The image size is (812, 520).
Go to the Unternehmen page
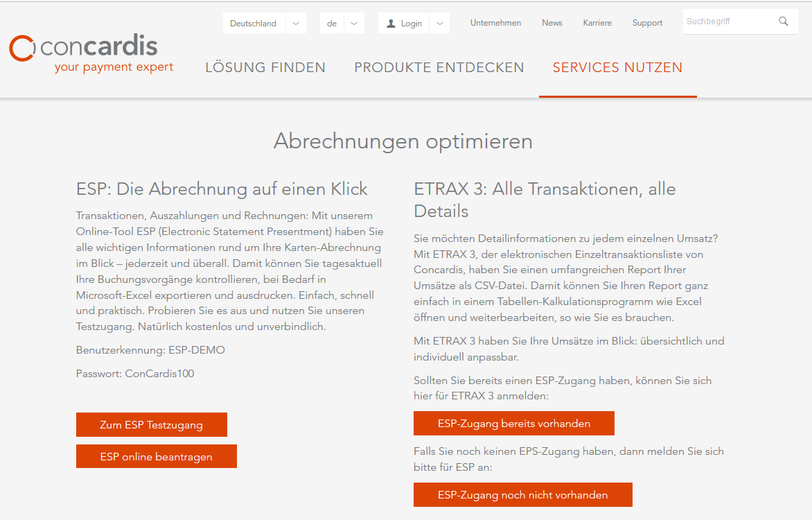pyautogui.click(x=495, y=23)
